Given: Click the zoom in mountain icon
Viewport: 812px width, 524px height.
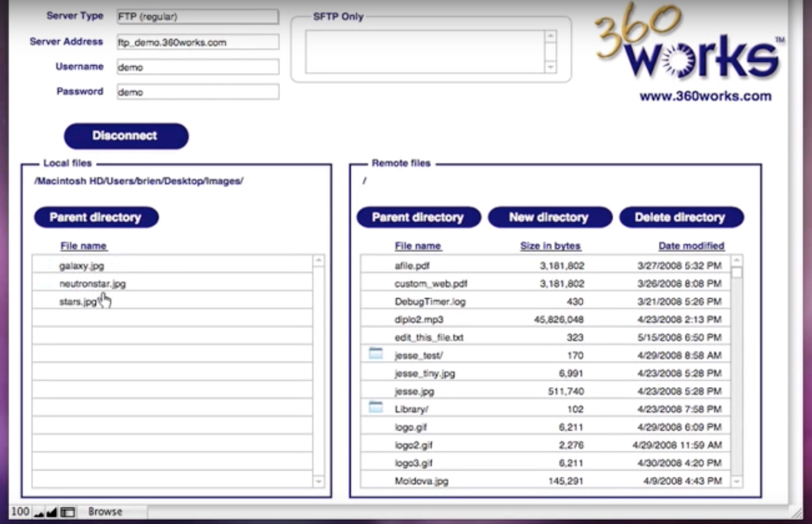Looking at the screenshot, I should [51, 512].
